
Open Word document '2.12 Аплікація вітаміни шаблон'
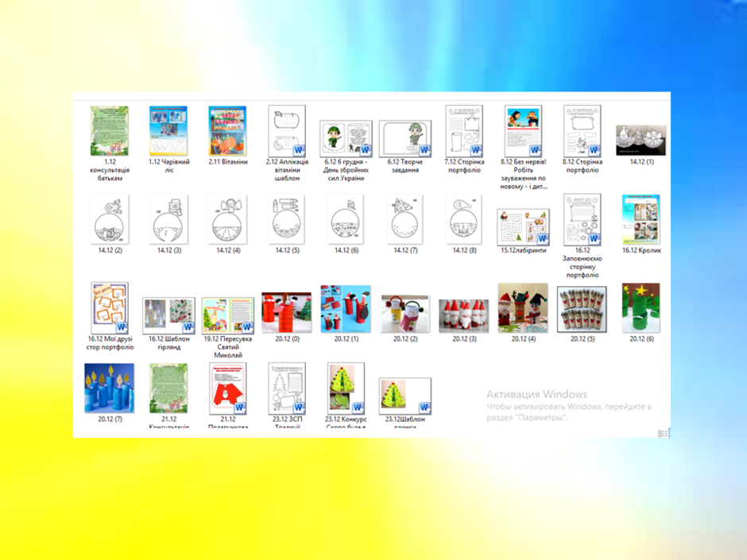(x=287, y=131)
